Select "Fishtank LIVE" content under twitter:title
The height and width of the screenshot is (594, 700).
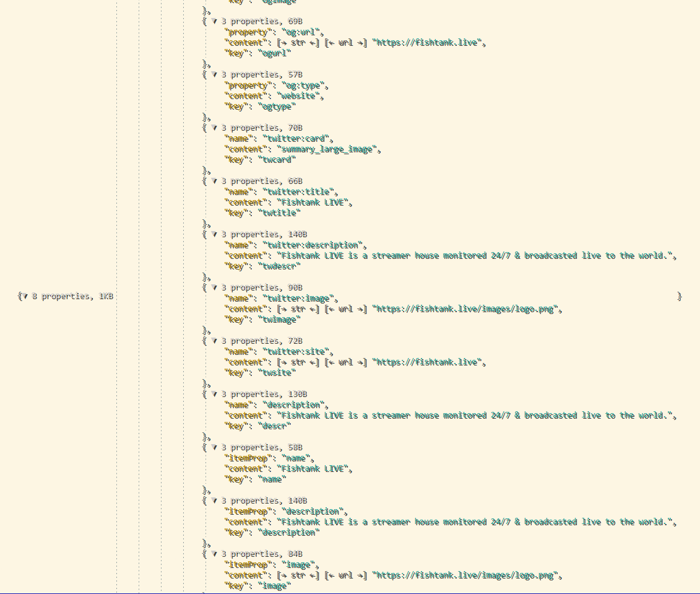click(x=312, y=203)
